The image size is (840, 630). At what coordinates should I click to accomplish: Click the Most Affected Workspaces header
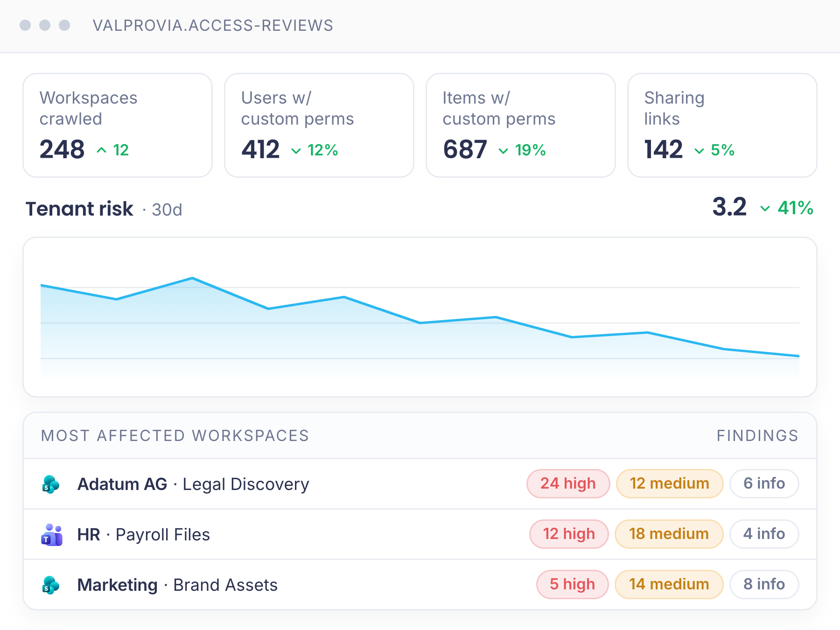tap(175, 435)
